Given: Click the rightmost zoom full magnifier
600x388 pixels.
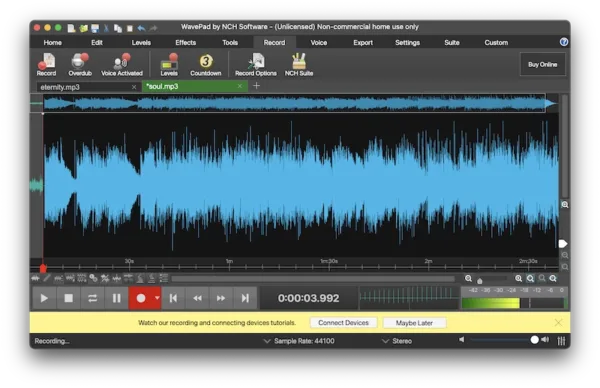Looking at the screenshot, I should [x=553, y=279].
